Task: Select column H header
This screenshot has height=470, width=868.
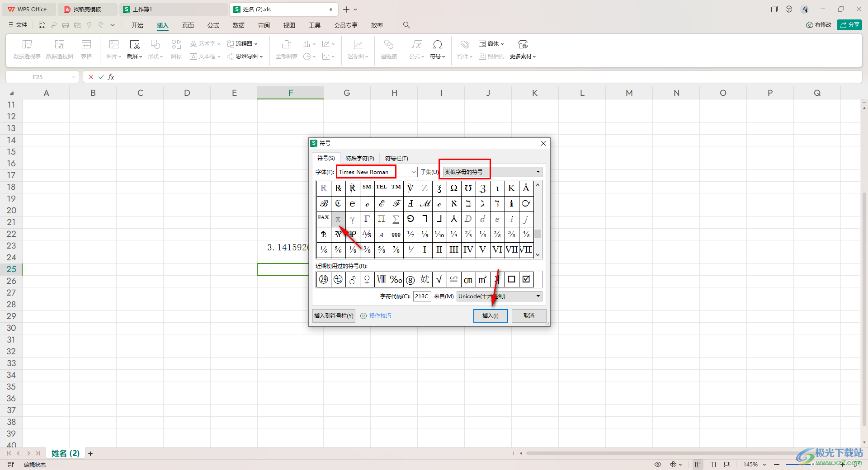Action: (394, 93)
